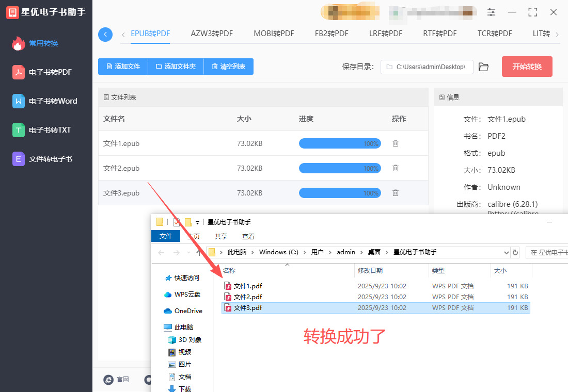Browse save directory with the folder icon
The image size is (568, 392).
(483, 67)
